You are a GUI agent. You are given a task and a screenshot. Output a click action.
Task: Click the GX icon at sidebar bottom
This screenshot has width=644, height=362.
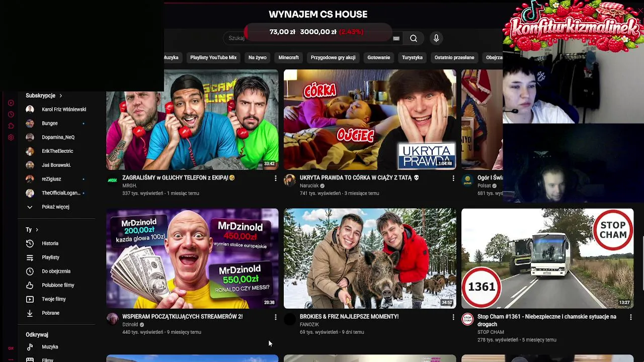point(11,348)
